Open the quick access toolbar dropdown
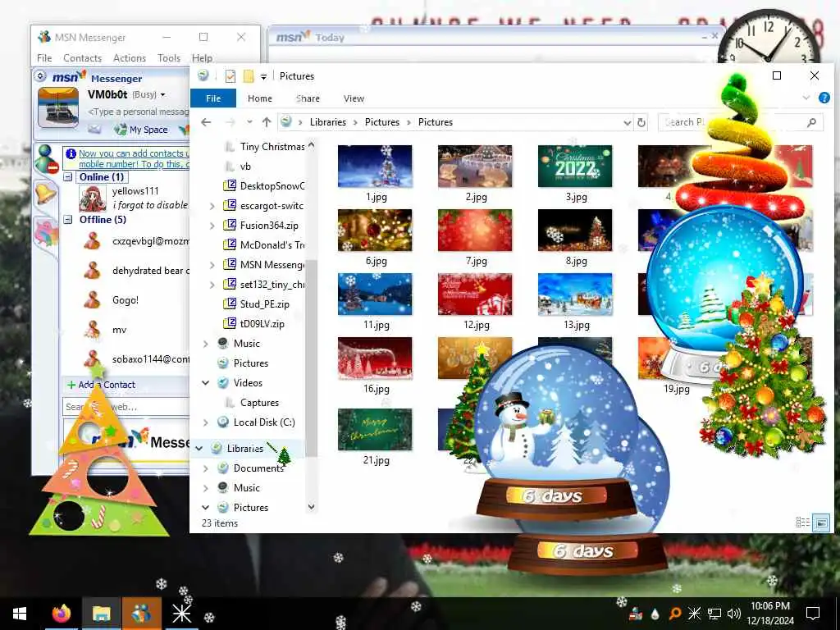 [263, 77]
